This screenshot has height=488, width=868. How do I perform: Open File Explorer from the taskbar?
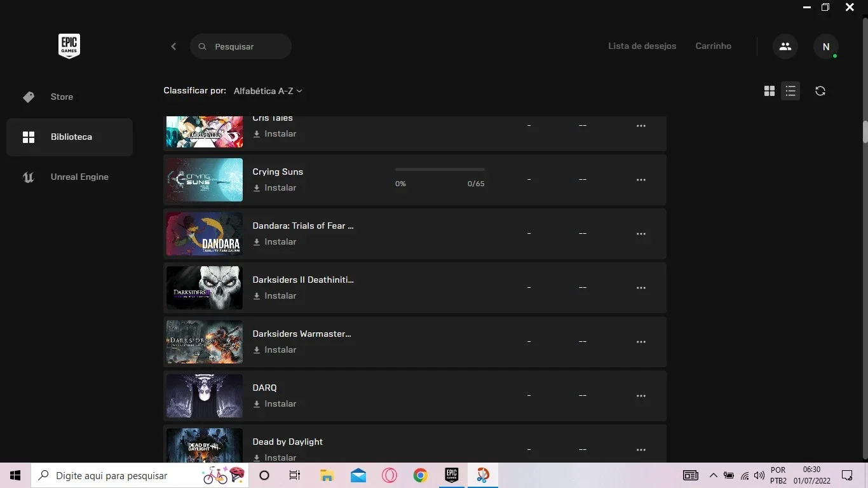(x=327, y=475)
